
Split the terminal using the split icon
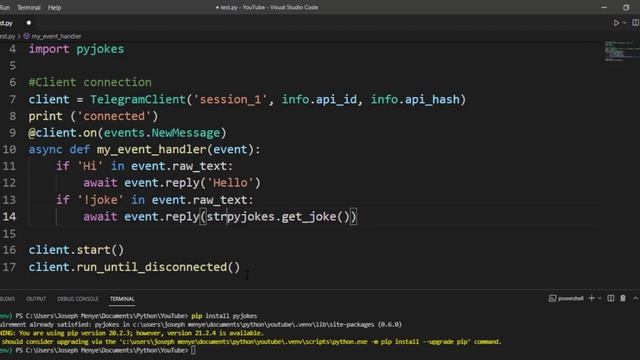pyautogui.click(x=611, y=298)
